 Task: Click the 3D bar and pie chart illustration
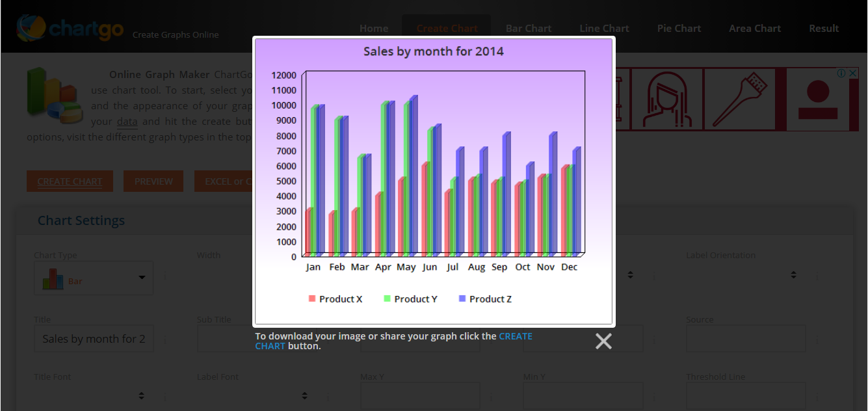pyautogui.click(x=55, y=96)
